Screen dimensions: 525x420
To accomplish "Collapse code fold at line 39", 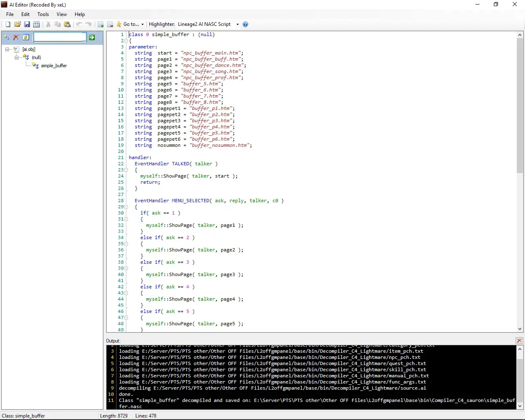I will pyautogui.click(x=126, y=268).
